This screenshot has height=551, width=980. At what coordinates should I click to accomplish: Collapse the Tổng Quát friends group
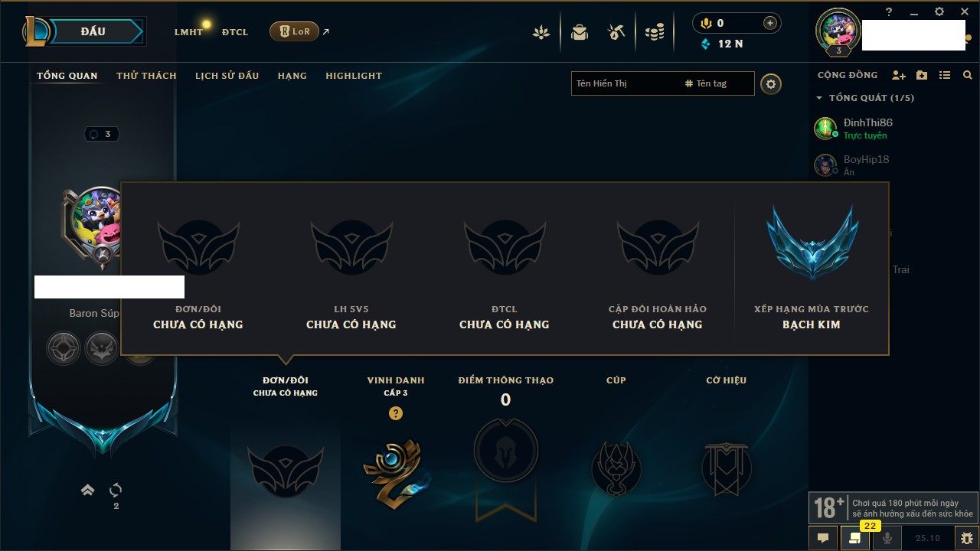[819, 98]
